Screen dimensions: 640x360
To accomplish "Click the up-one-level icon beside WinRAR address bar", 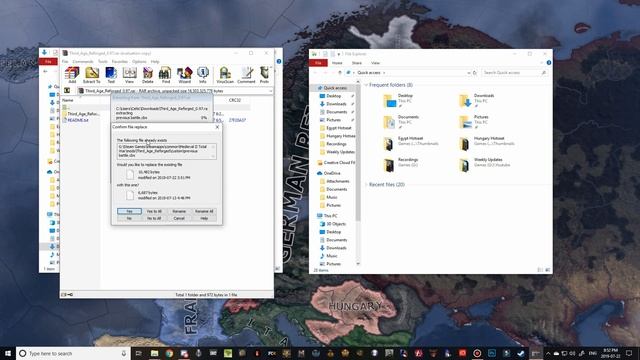I will click(67, 91).
